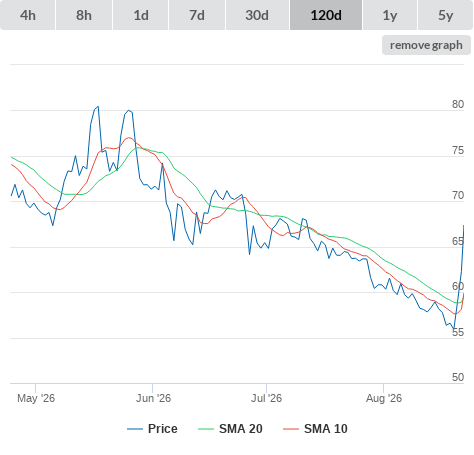Click the active 120d tab

(326, 15)
